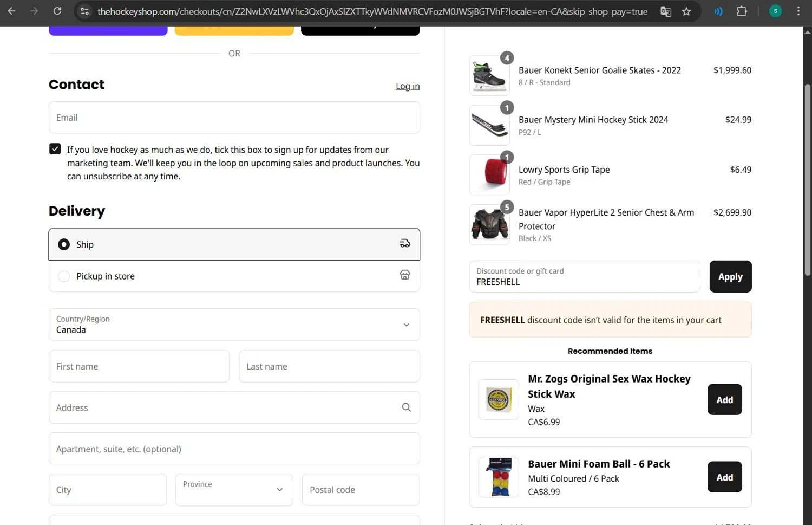Viewport: 812px width, 525px height.
Task: Open Country/Region dropdown
Action: [234, 325]
